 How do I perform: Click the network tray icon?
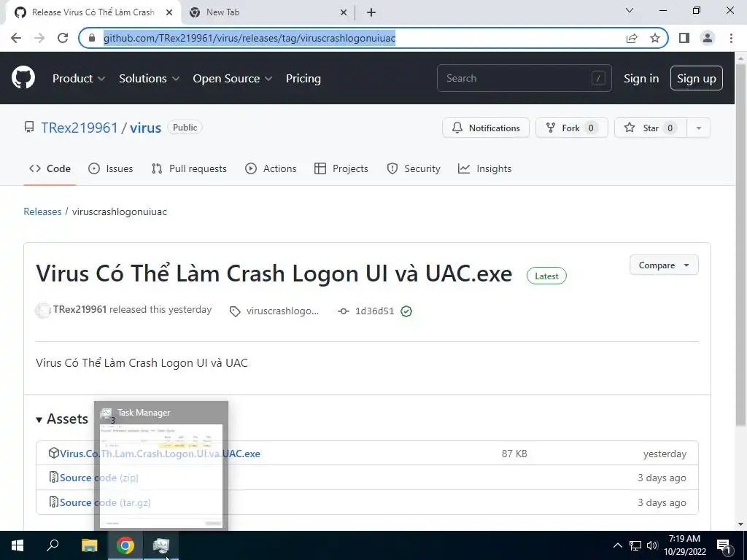(x=635, y=545)
